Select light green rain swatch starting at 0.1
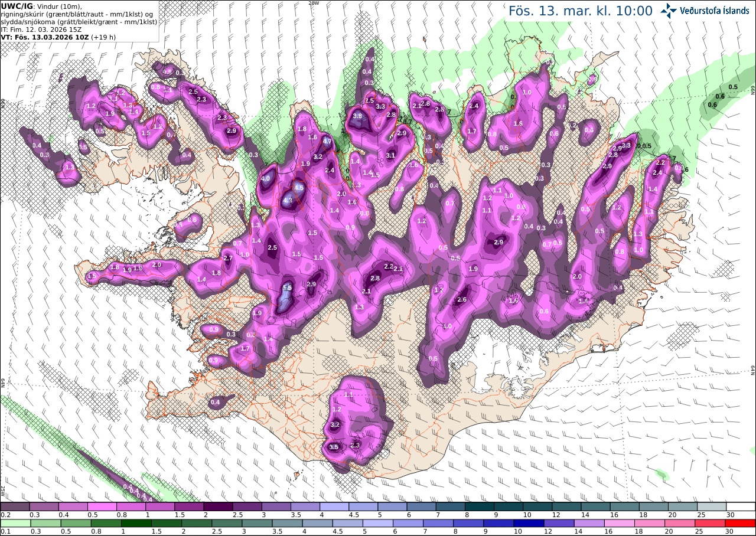Screen dimensions: 756x536 (15, 523)
